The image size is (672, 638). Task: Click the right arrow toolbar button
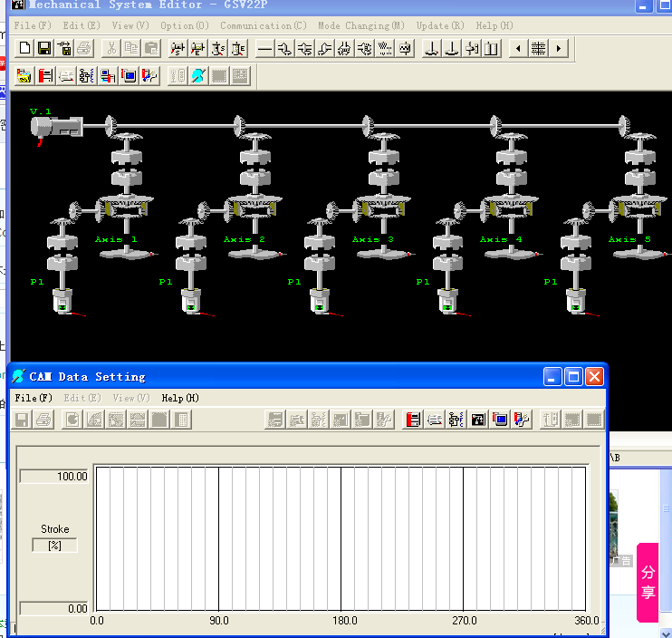coord(559,48)
